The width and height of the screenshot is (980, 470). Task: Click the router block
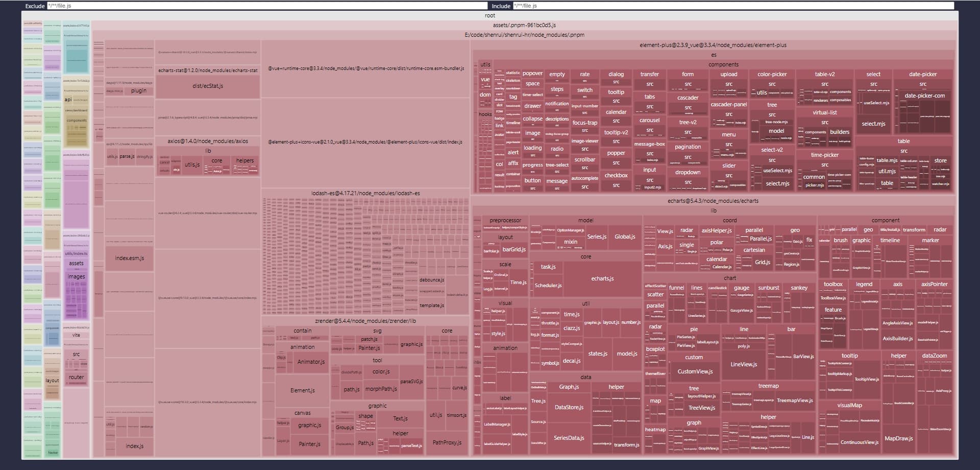click(76, 378)
